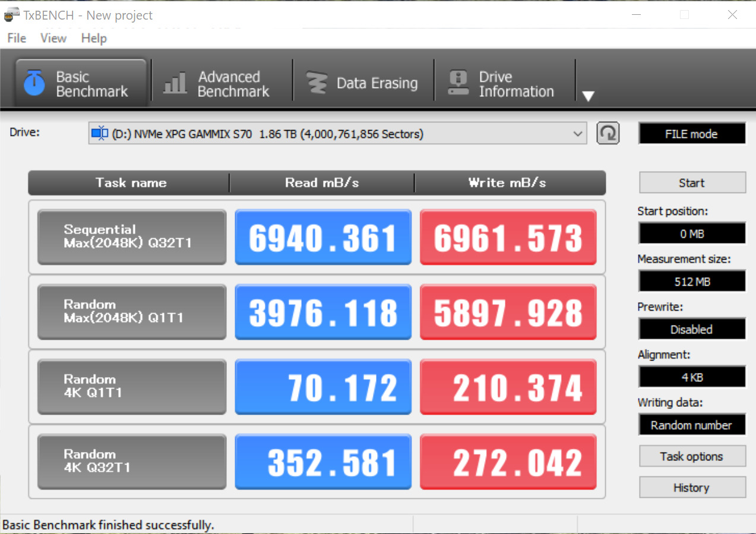Click the Writing data Random number field
The image size is (756, 534).
[692, 425]
